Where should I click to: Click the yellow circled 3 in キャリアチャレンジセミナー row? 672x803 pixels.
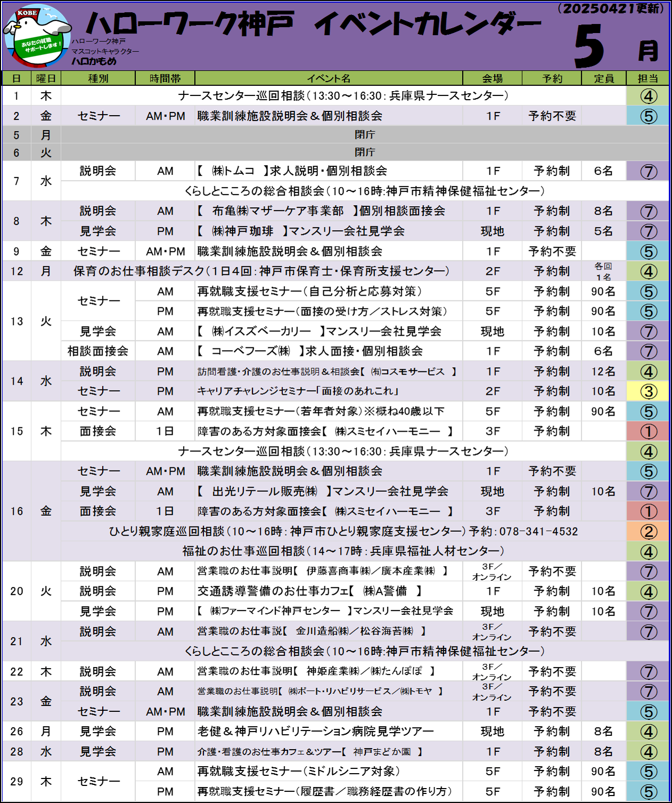click(x=648, y=392)
